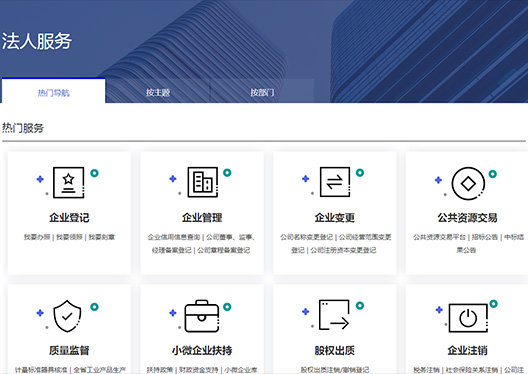Select the 热门导航 tab
The width and height of the screenshot is (528, 374).
[x=54, y=92]
